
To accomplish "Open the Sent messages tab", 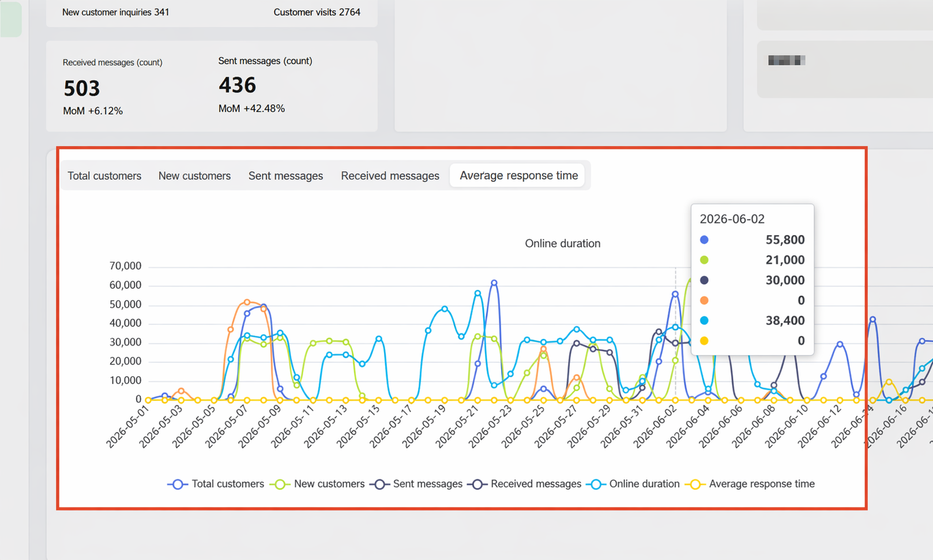I will coord(285,176).
